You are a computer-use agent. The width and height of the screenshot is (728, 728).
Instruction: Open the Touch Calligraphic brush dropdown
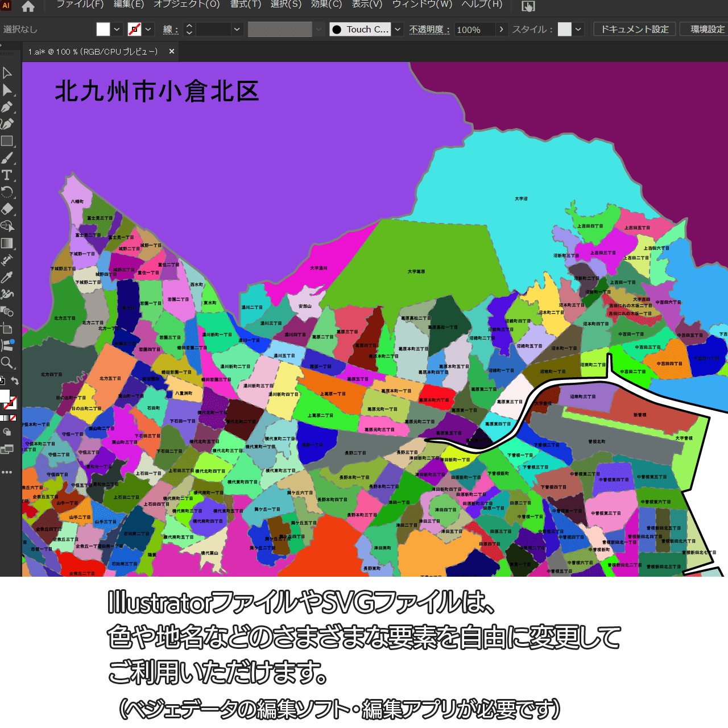tap(398, 29)
